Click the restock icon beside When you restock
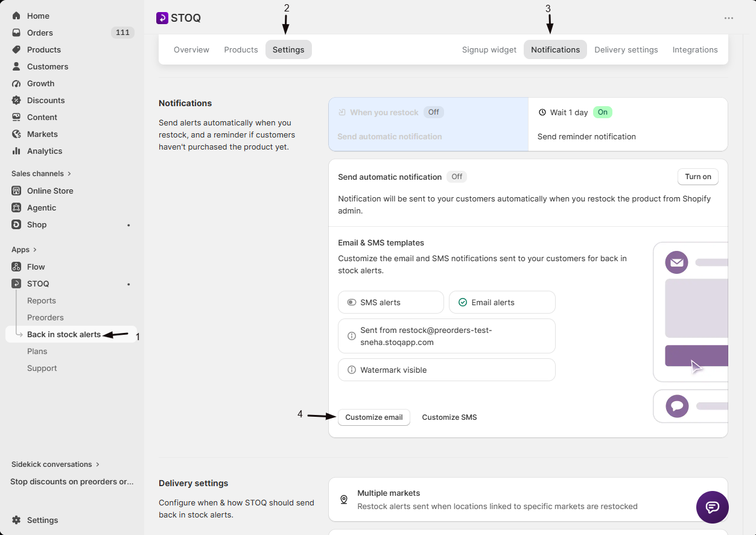 click(x=342, y=112)
